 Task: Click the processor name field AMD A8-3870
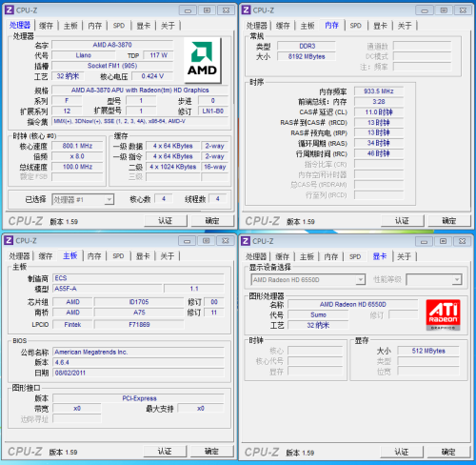112,45
